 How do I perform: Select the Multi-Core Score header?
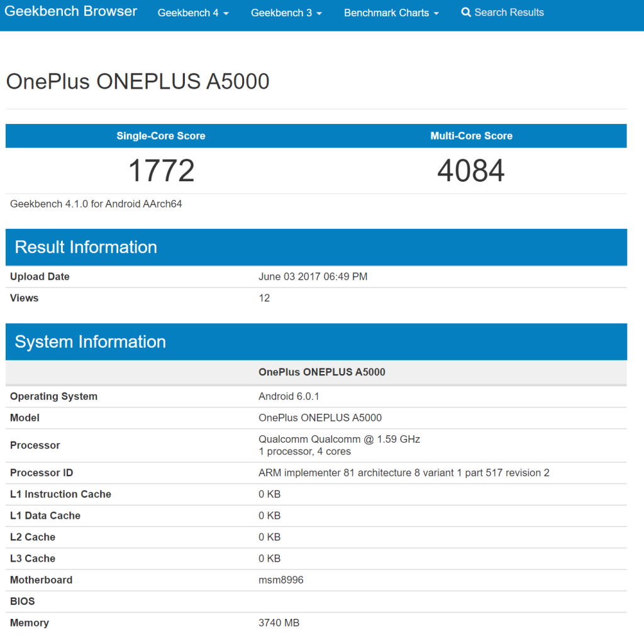471,135
